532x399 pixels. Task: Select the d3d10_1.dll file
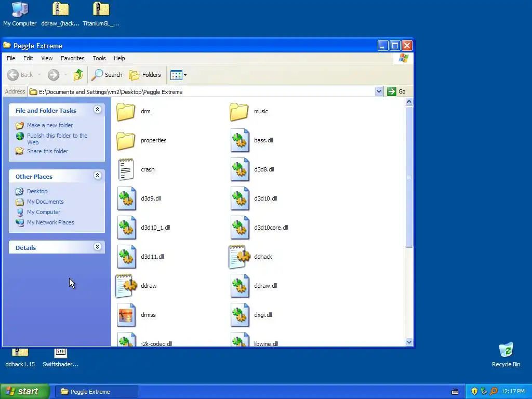pos(143,228)
